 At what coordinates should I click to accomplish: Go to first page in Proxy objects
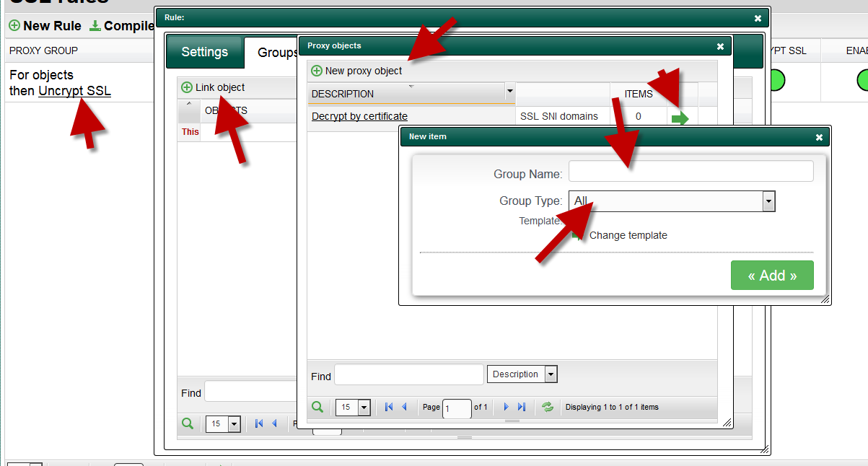(x=389, y=407)
